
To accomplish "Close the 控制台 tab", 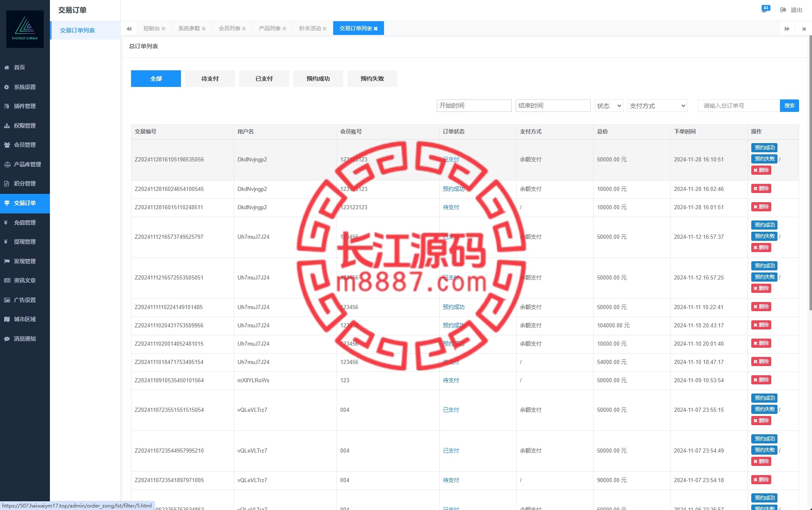I will click(x=163, y=29).
